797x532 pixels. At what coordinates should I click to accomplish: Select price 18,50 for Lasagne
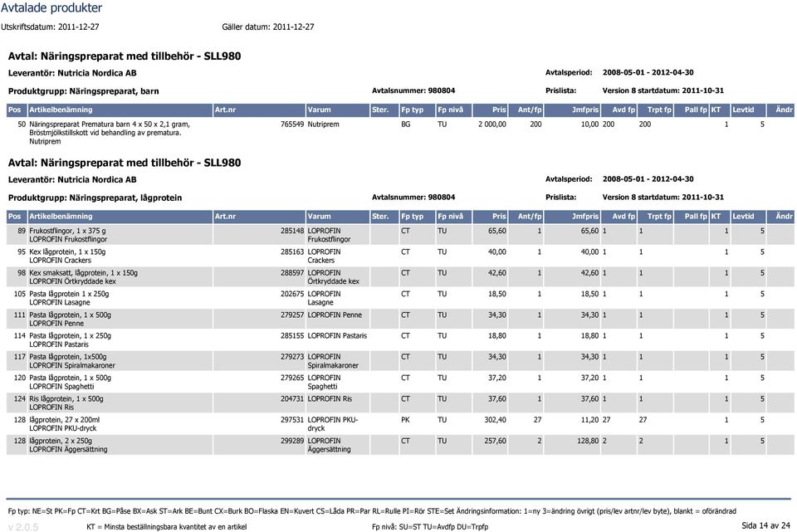pos(497,294)
